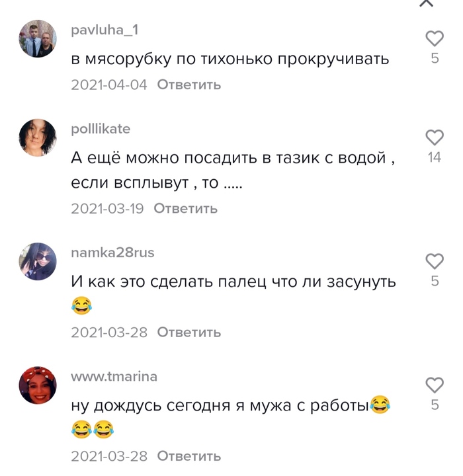Open pavluha_1 profile avatar
Screen dimensions: 463x476
(38, 39)
